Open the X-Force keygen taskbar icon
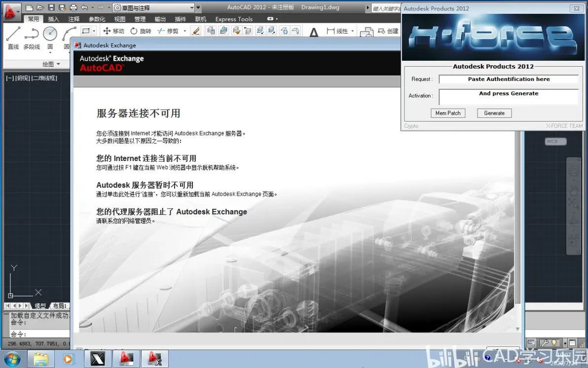Image resolution: width=588 pixels, height=368 pixels. tap(98, 359)
